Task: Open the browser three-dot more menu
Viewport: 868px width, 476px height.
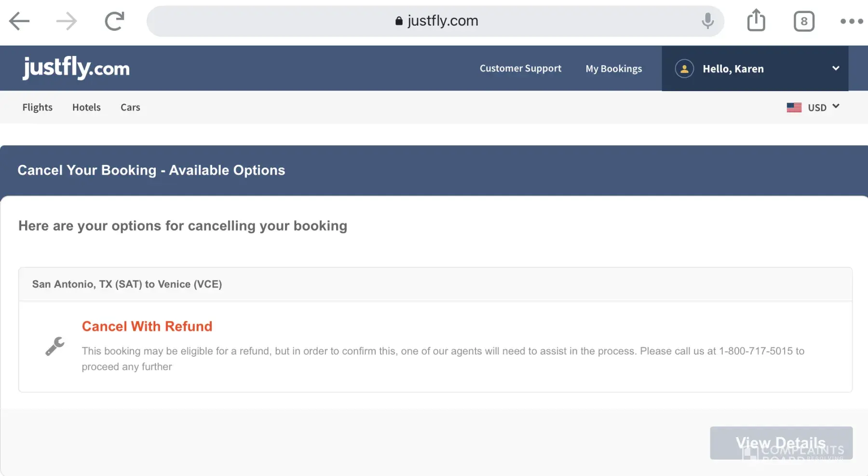Action: coord(851,21)
